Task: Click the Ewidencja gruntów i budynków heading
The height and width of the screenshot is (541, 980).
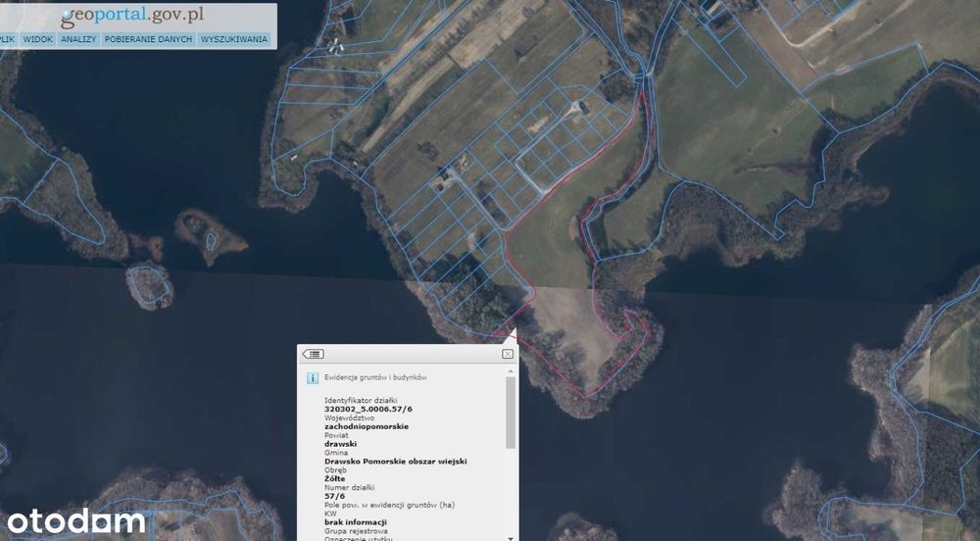Action: tap(375, 377)
